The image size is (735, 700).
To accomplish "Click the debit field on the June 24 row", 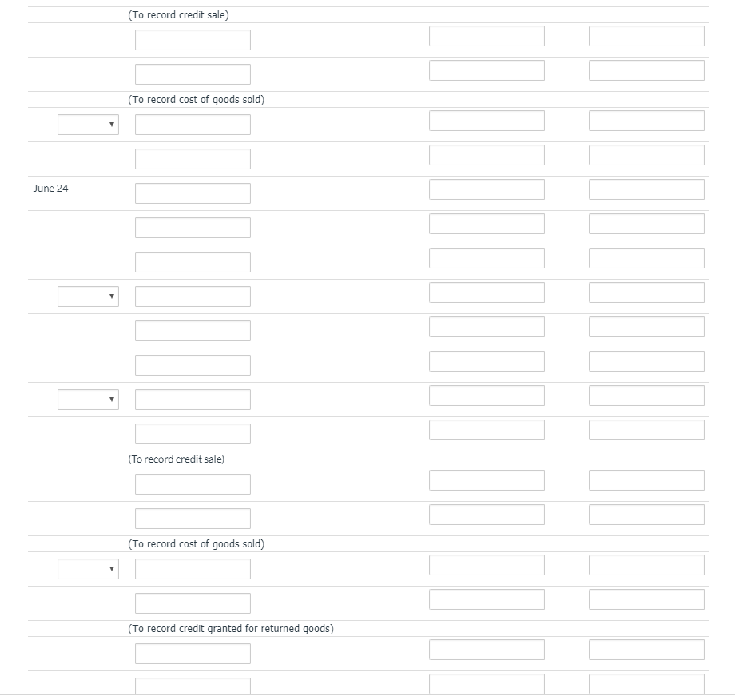I will (487, 189).
